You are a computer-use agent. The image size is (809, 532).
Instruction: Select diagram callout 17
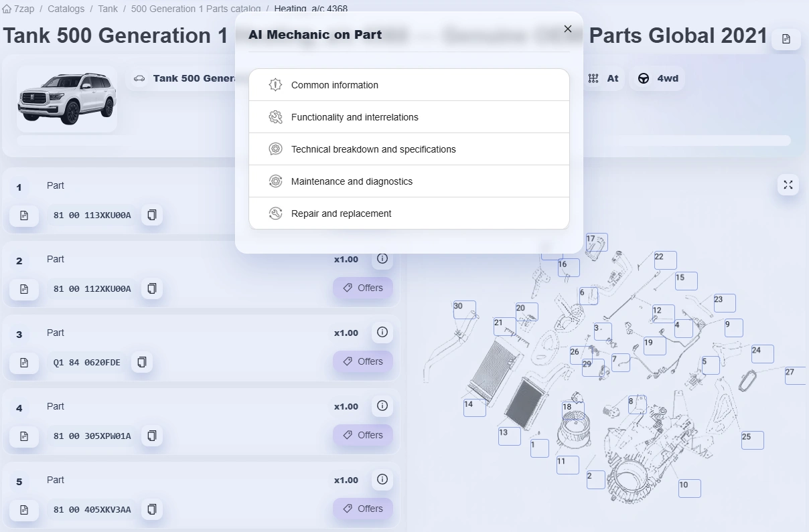[596, 242]
